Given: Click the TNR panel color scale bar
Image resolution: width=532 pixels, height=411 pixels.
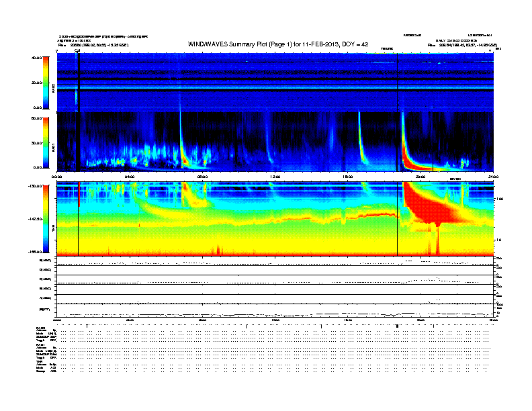Looking at the screenshot, I should 46,219.
